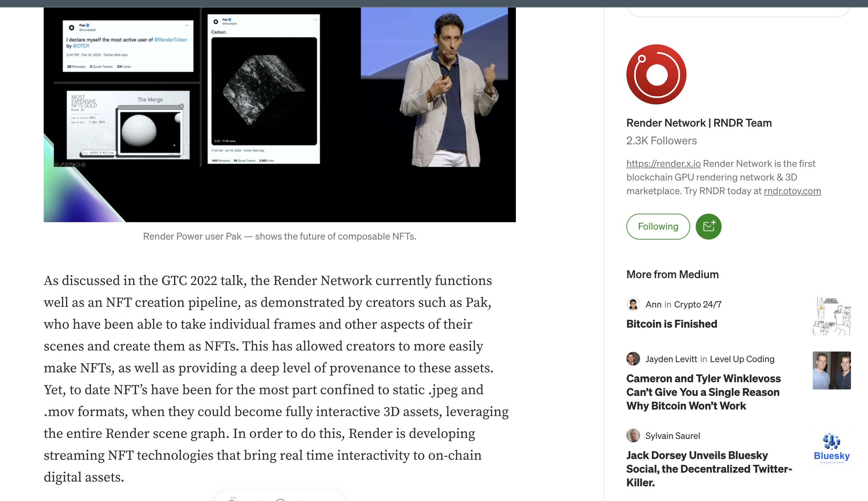Open the Jack Dorsey Unveils Bluesky article title
The image size is (868, 501).
tap(708, 469)
